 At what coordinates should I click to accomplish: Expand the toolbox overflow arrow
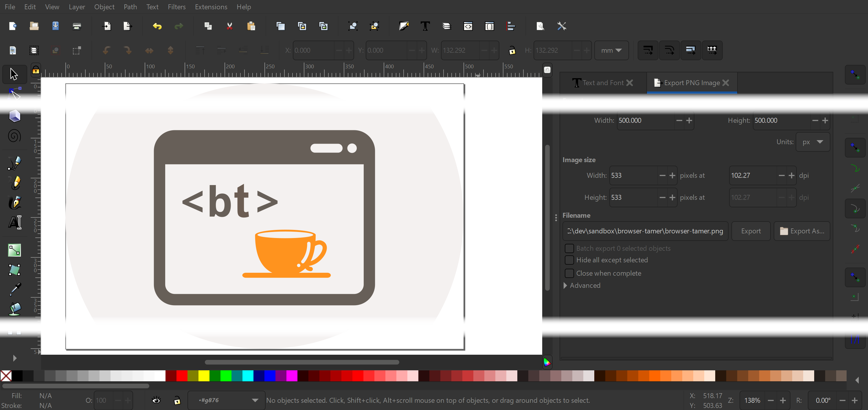coord(14,358)
